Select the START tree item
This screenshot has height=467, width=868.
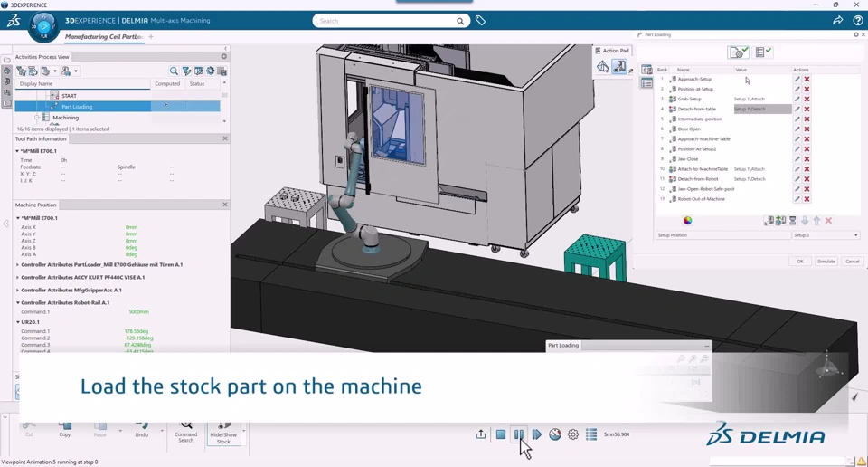(x=70, y=96)
